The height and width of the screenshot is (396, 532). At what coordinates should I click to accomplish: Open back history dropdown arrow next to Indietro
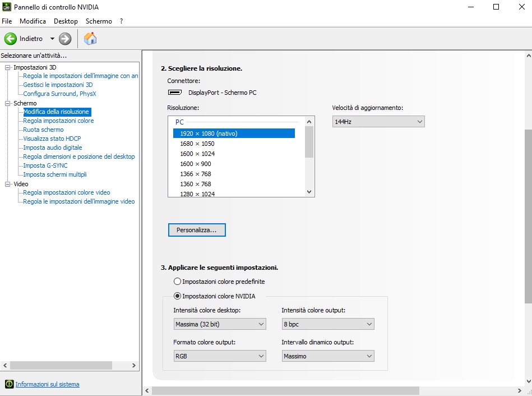[x=52, y=39]
